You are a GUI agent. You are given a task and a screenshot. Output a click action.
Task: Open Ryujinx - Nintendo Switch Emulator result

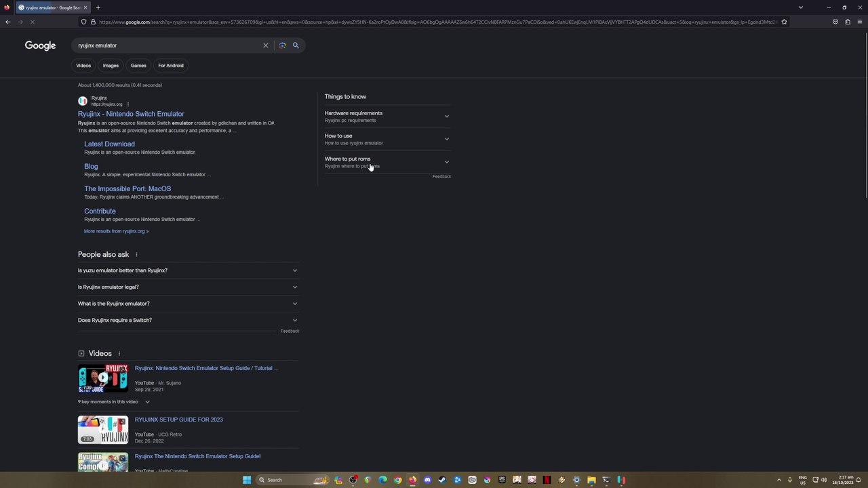131,114
